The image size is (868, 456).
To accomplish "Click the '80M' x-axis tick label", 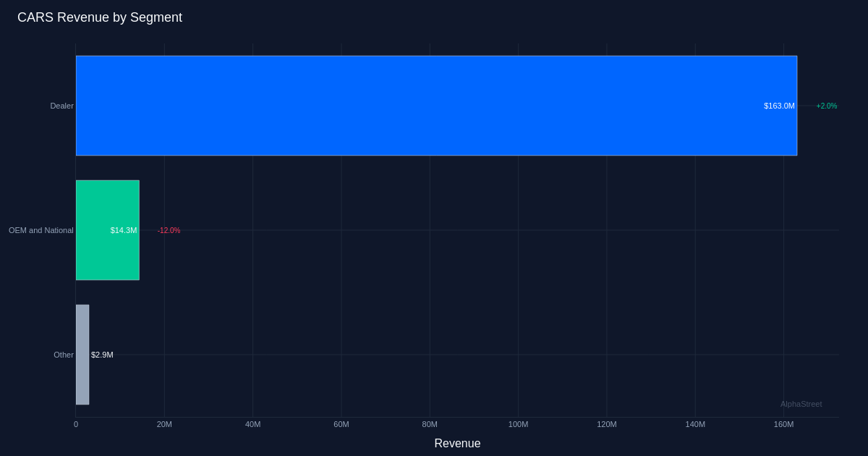I will pyautogui.click(x=430, y=424).
